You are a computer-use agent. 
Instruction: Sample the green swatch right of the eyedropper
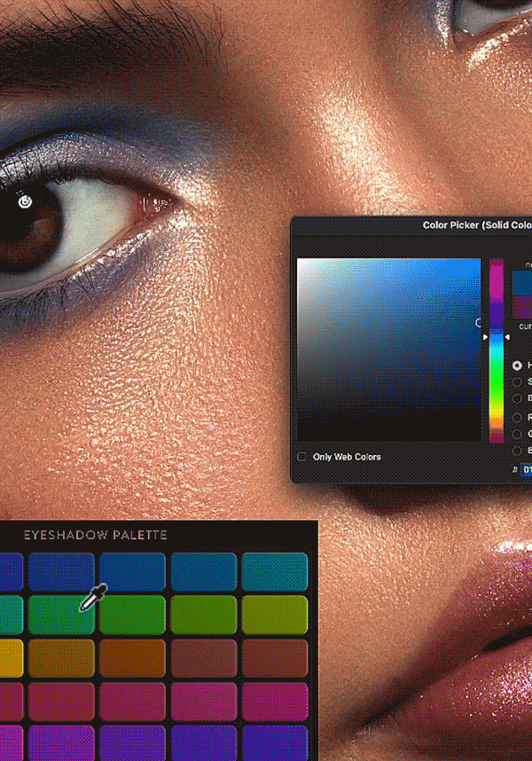(132, 615)
